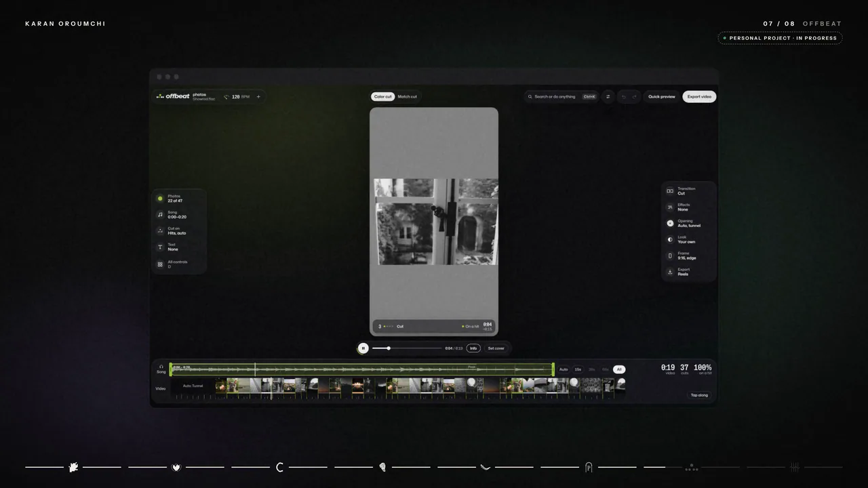Image resolution: width=868 pixels, height=488 pixels.
Task: Select the Auto length option
Action: [564, 369]
